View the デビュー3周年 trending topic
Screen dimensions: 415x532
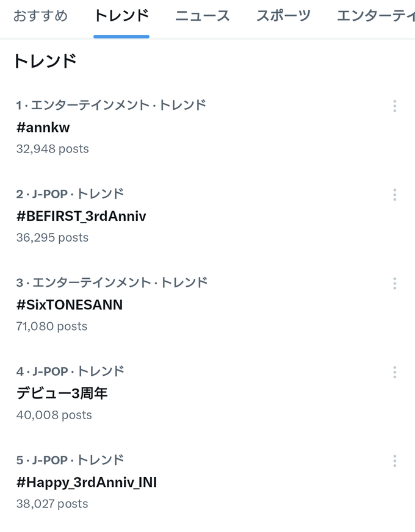(62, 394)
